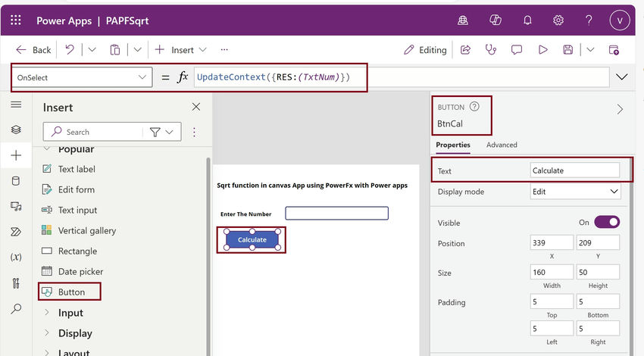Edit the Width size field 160
644x356 pixels.
(x=552, y=272)
